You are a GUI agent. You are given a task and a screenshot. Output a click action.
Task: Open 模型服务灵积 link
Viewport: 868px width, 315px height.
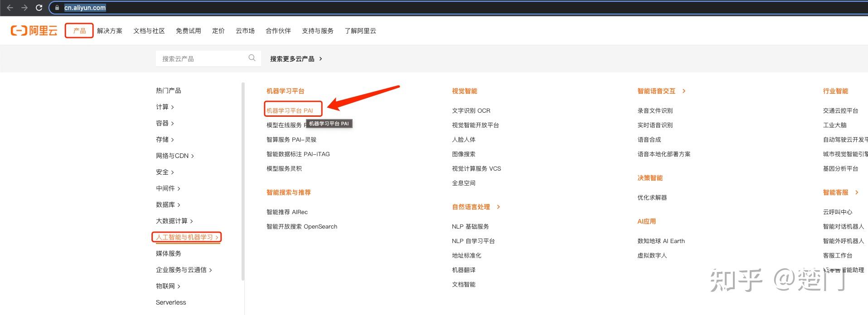(284, 168)
